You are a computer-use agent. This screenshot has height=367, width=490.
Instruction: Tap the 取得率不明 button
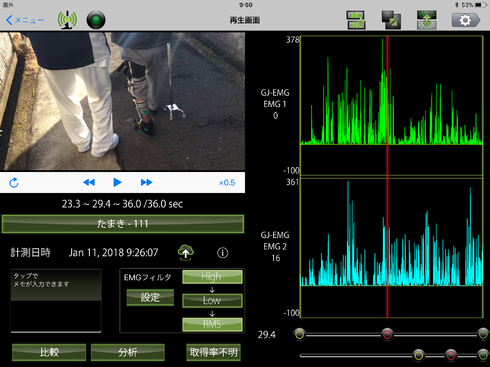(213, 352)
